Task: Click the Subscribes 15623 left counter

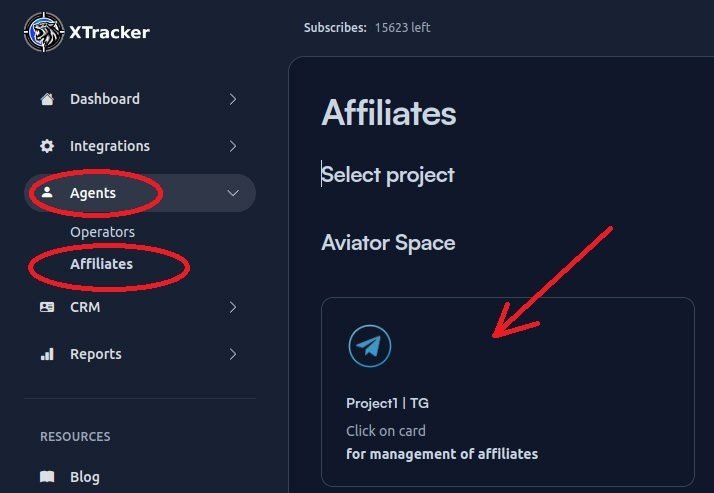Action: (367, 27)
